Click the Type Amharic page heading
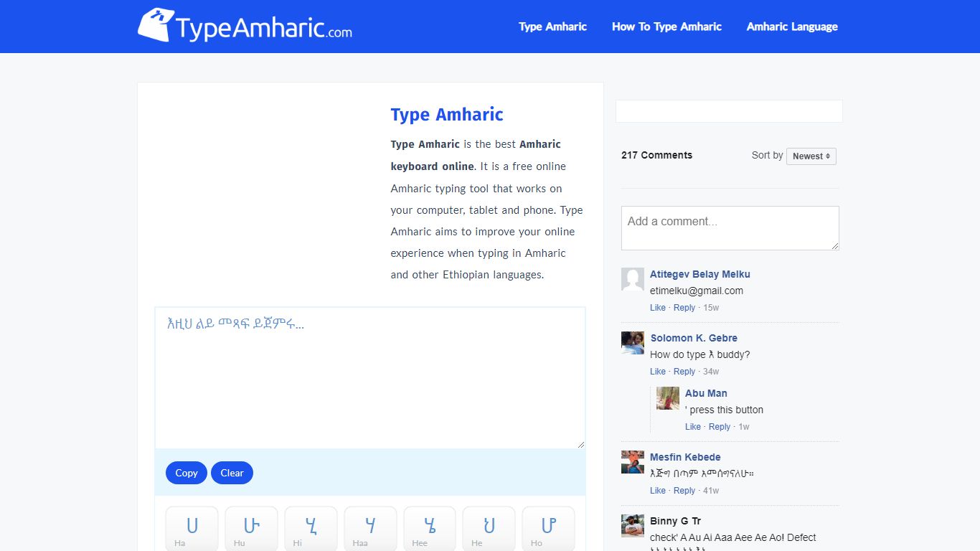The image size is (980, 551). (447, 115)
